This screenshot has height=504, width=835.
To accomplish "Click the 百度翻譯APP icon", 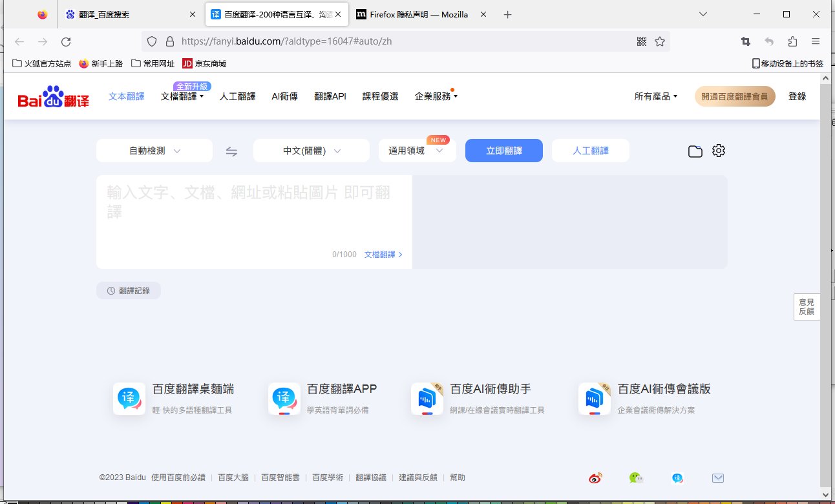I will click(x=284, y=399).
